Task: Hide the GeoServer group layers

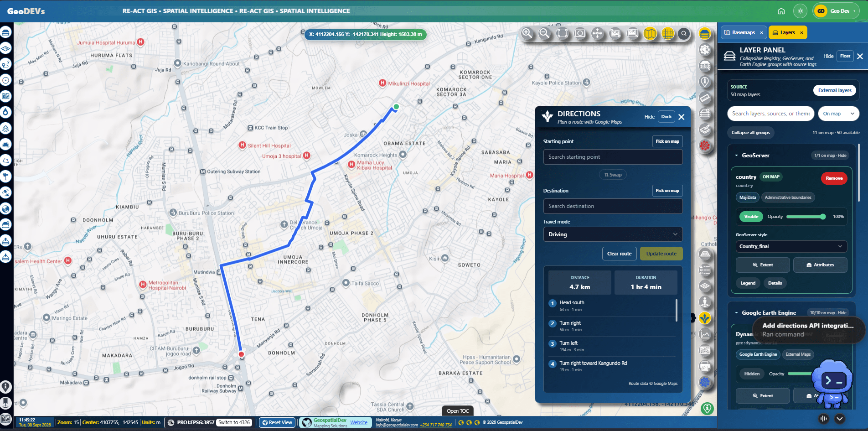Action: coord(842,156)
